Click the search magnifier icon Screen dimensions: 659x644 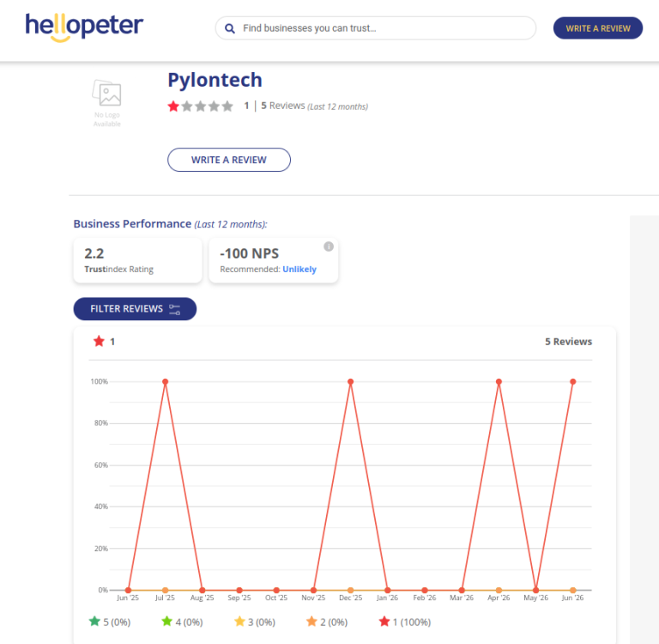[229, 28]
